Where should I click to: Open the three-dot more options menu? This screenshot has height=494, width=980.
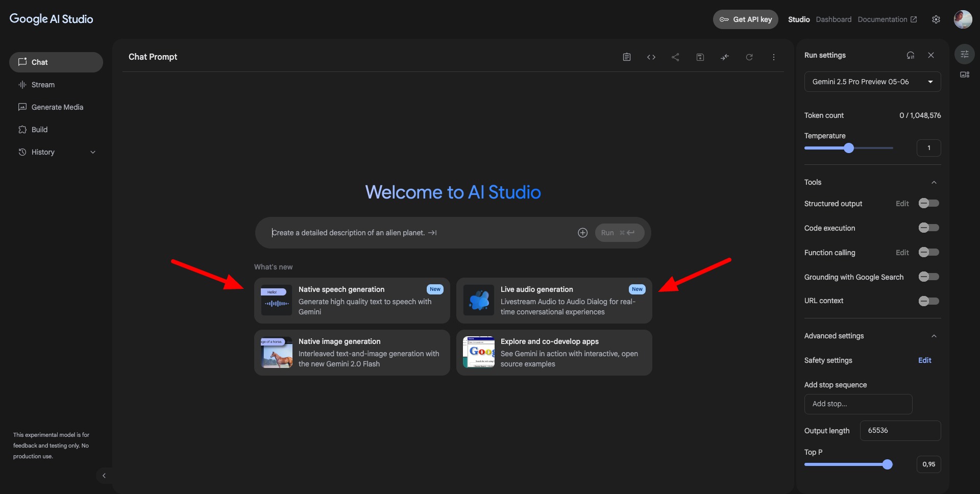[774, 57]
